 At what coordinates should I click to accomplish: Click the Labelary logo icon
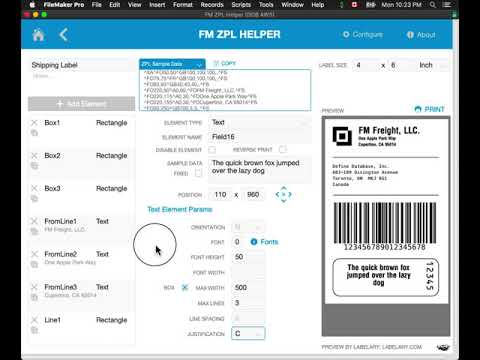(x=443, y=347)
